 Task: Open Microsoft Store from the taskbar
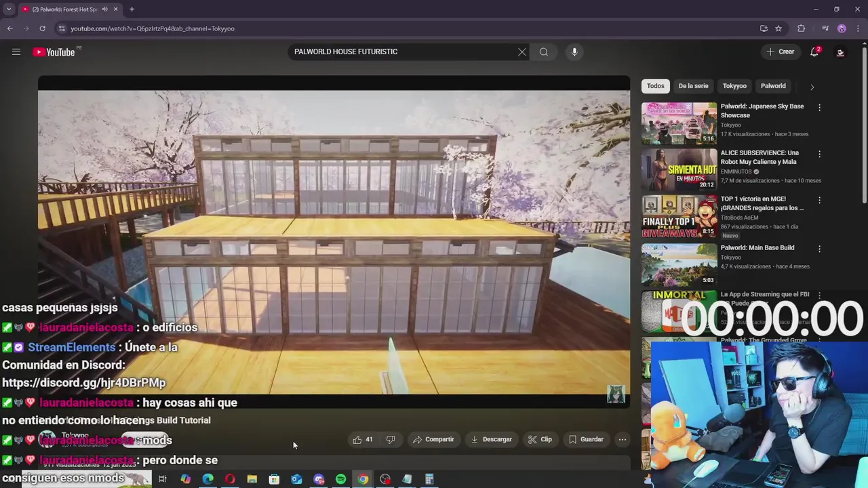[x=274, y=479]
